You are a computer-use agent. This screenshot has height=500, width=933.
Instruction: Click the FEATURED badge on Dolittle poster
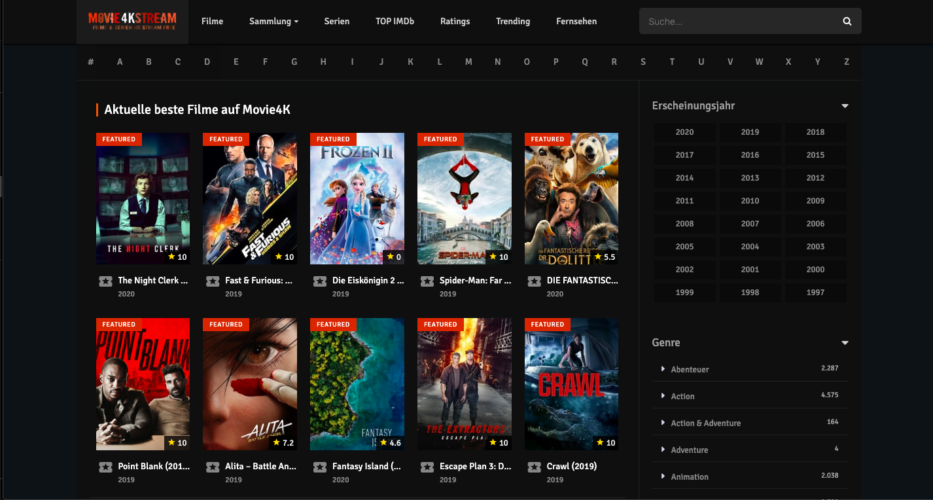pyautogui.click(x=547, y=139)
